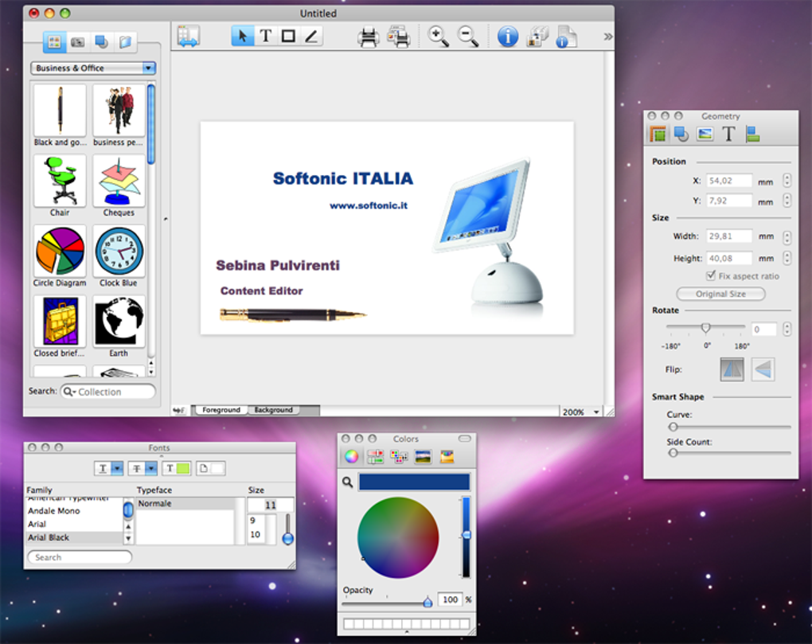Select the rectangle shape tool
Image resolution: width=812 pixels, height=644 pixels.
pos(288,37)
